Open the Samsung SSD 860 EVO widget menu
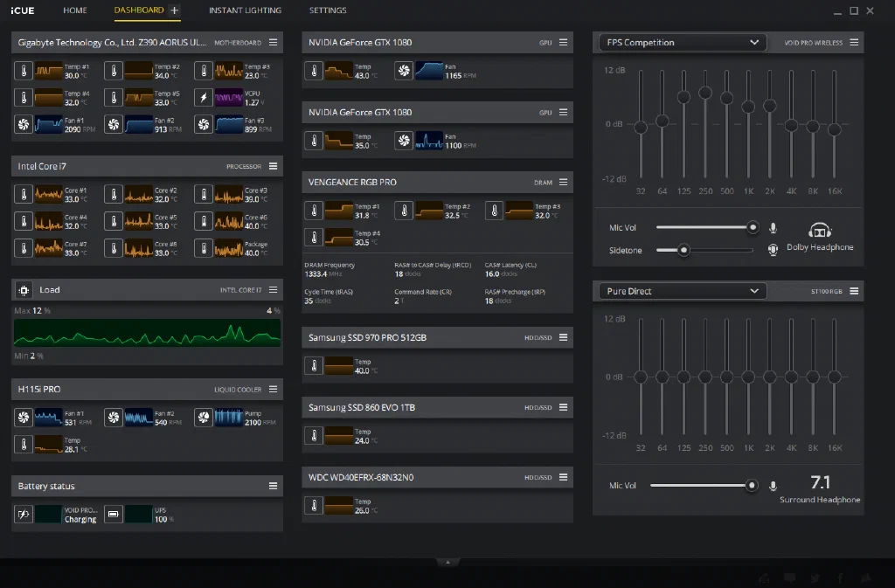 [x=564, y=407]
